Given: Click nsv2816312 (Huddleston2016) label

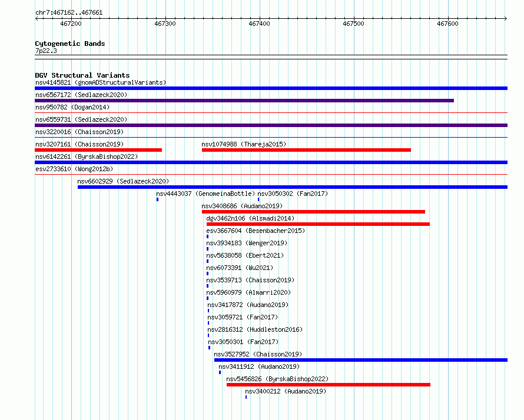Looking at the screenshot, I should pos(255,329).
